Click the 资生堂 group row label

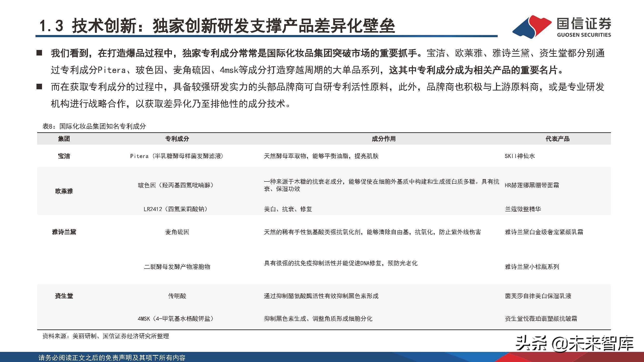[x=64, y=296]
